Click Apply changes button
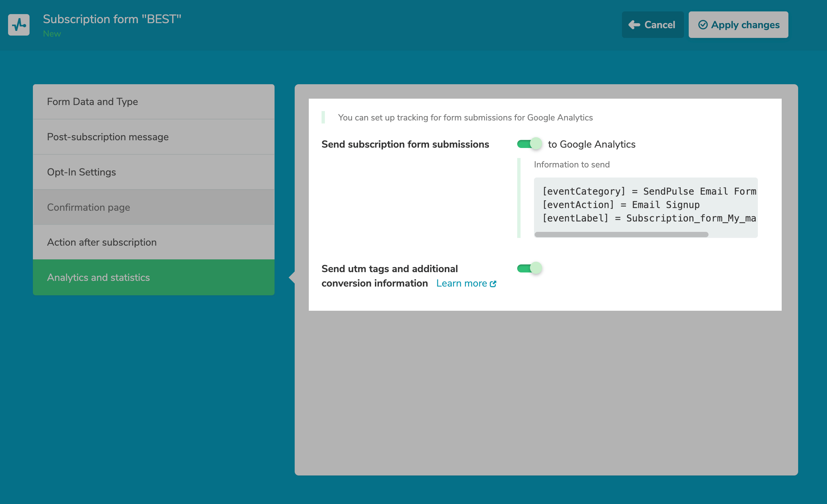The height and width of the screenshot is (504, 827). point(738,25)
